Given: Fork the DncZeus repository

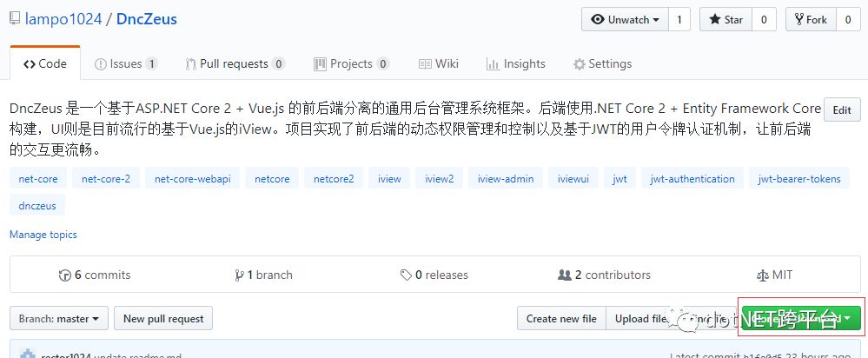Looking at the screenshot, I should coord(811,20).
